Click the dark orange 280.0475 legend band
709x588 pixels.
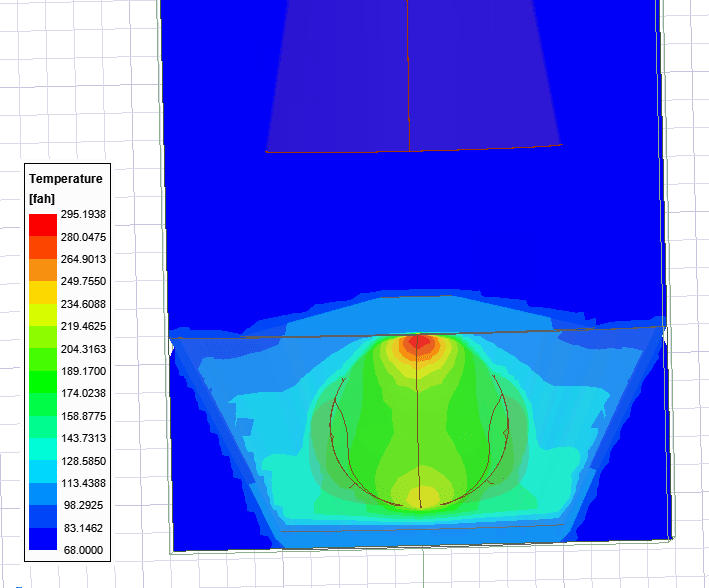click(43, 247)
